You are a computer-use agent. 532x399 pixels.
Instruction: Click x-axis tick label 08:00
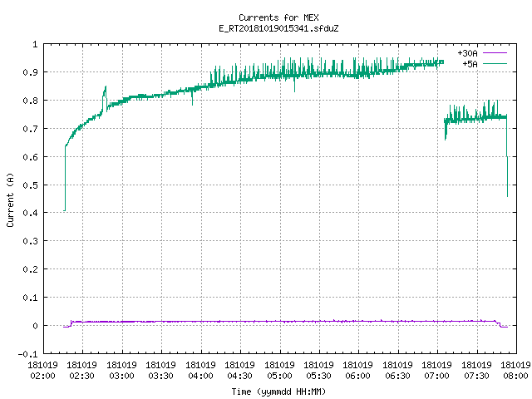pos(515,376)
